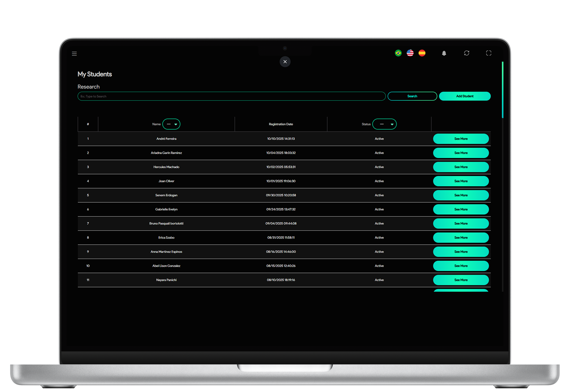
Task: Type in the Research search field
Action: tap(231, 96)
